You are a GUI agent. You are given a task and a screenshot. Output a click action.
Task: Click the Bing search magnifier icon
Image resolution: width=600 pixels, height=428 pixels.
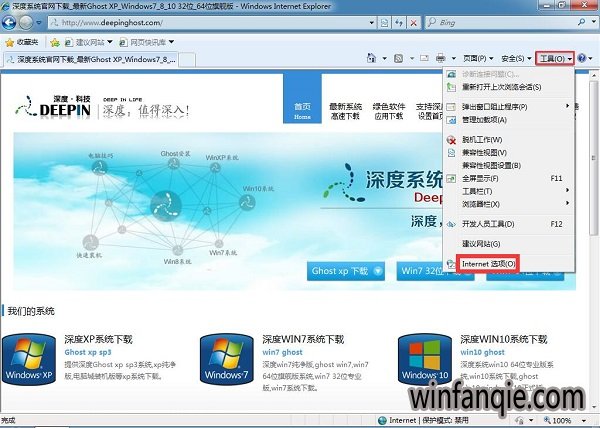point(582,22)
